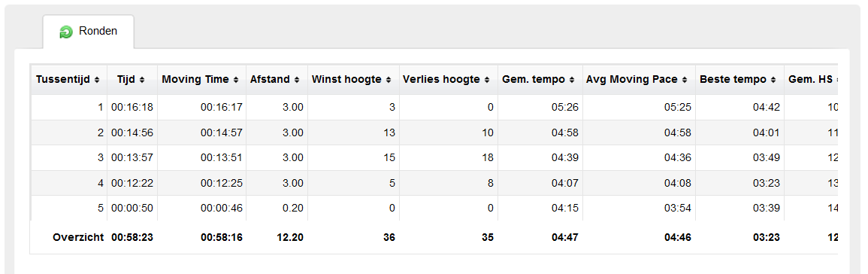The height and width of the screenshot is (274, 868).
Task: Sort by the Tijd column arrows
Action: (142, 80)
